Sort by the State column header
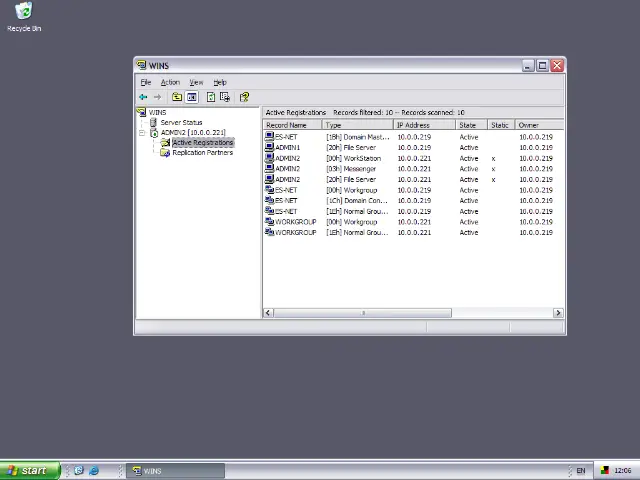The height and width of the screenshot is (480, 640). 472,125
